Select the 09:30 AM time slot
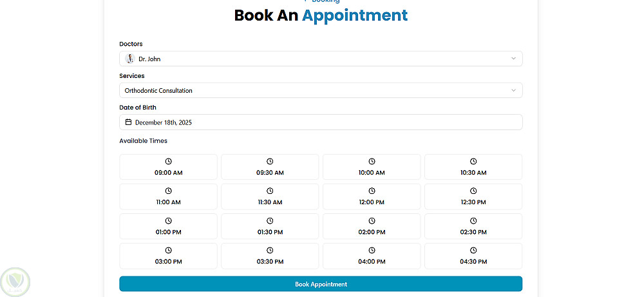The height and width of the screenshot is (297, 644). [270, 167]
